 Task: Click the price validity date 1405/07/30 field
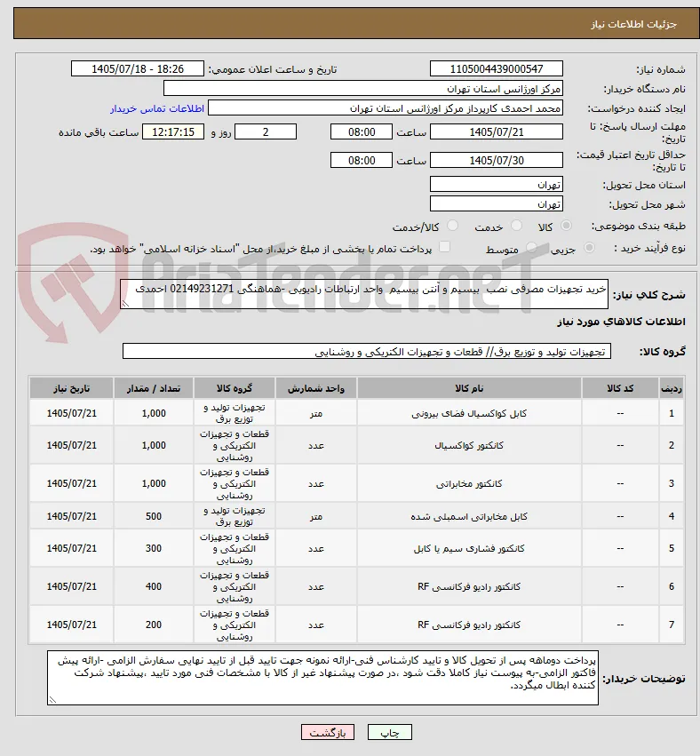pyautogui.click(x=496, y=161)
